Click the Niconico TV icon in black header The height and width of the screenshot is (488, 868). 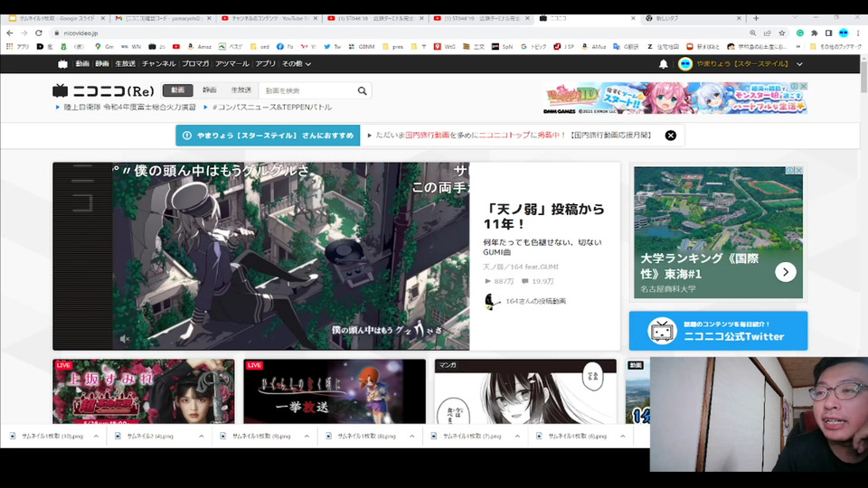pos(62,64)
